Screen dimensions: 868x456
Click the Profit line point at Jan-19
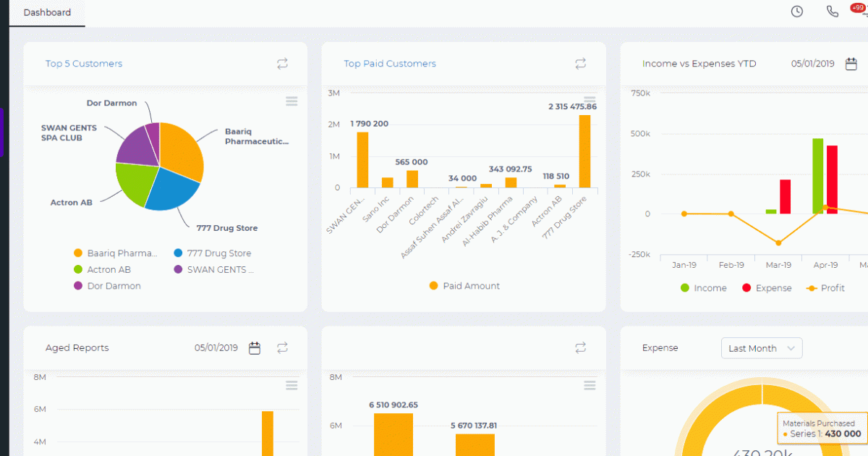point(684,214)
